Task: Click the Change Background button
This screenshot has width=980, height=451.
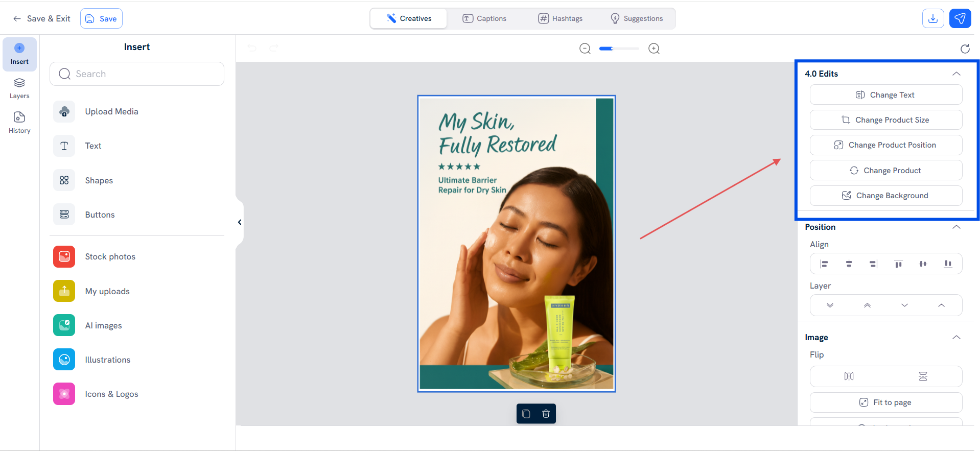Action: (885, 196)
